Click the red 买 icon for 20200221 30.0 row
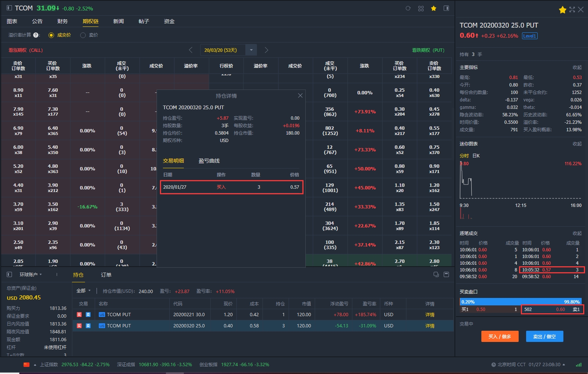Viewport: 588px width, 374px height. (79, 315)
